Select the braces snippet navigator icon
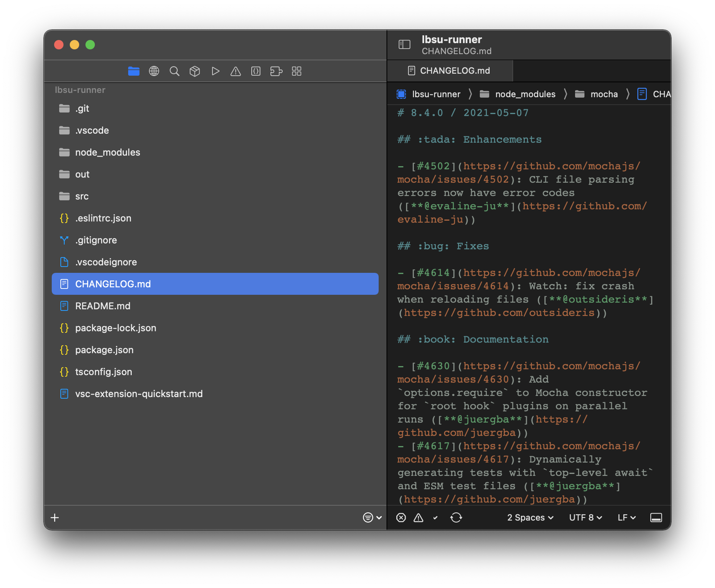Image resolution: width=715 pixels, height=588 pixels. [x=256, y=71]
